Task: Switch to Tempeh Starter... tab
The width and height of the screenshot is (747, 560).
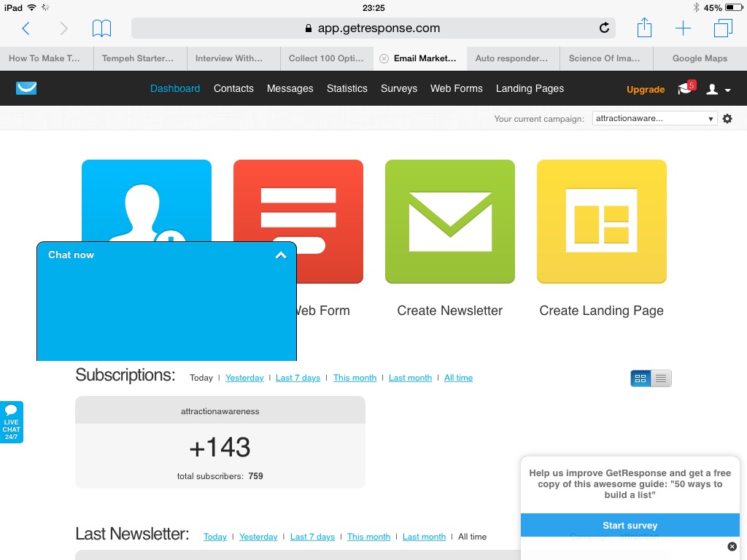Action: click(x=140, y=58)
